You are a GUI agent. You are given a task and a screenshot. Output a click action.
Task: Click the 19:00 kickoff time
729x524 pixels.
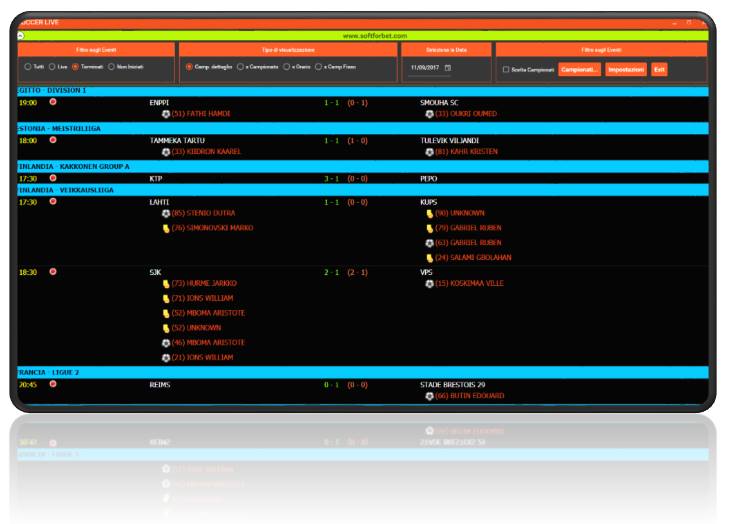click(x=28, y=103)
